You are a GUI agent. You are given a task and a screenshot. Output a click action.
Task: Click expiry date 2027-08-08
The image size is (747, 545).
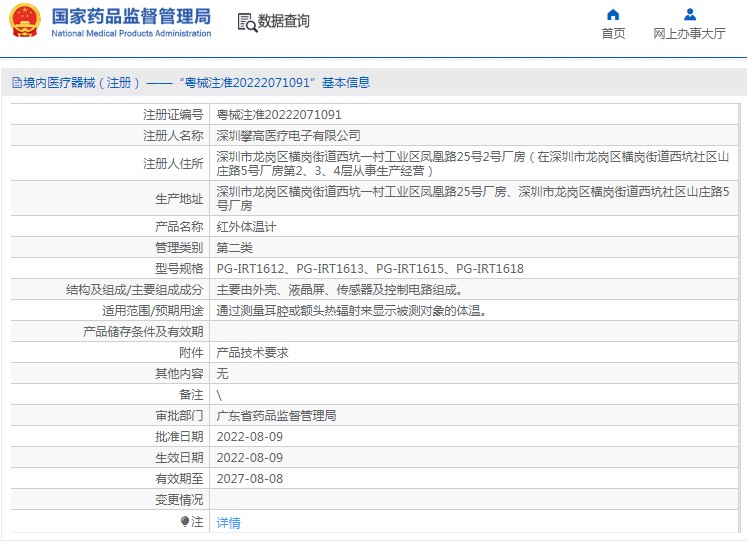250,478
